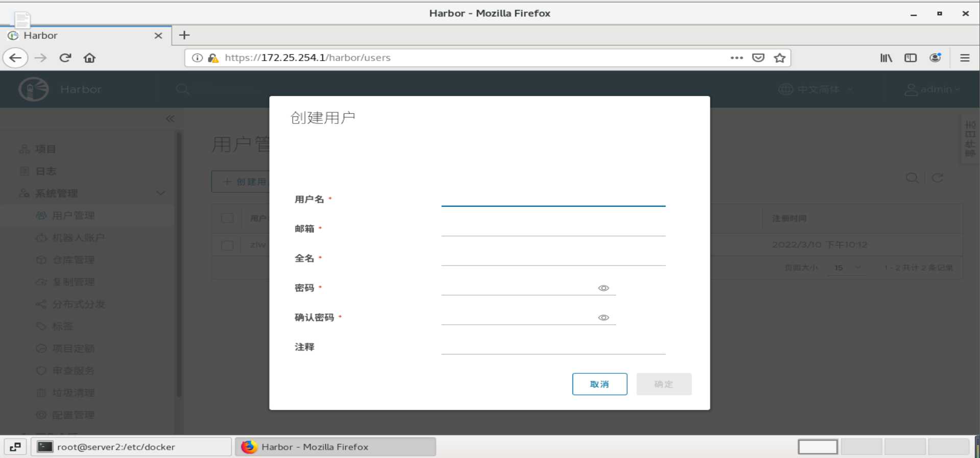980x458 pixels.
Task: Click the 创建用户 button behind dialog
Action: pyautogui.click(x=241, y=181)
